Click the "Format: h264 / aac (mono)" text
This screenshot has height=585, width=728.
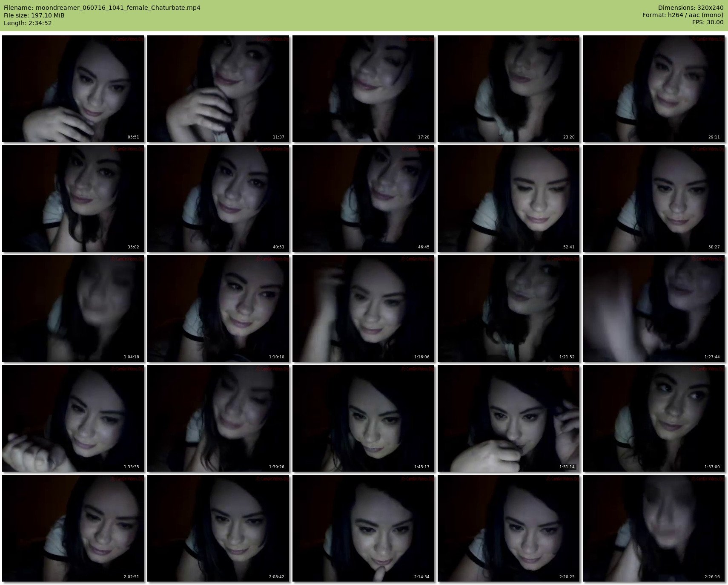pos(683,15)
